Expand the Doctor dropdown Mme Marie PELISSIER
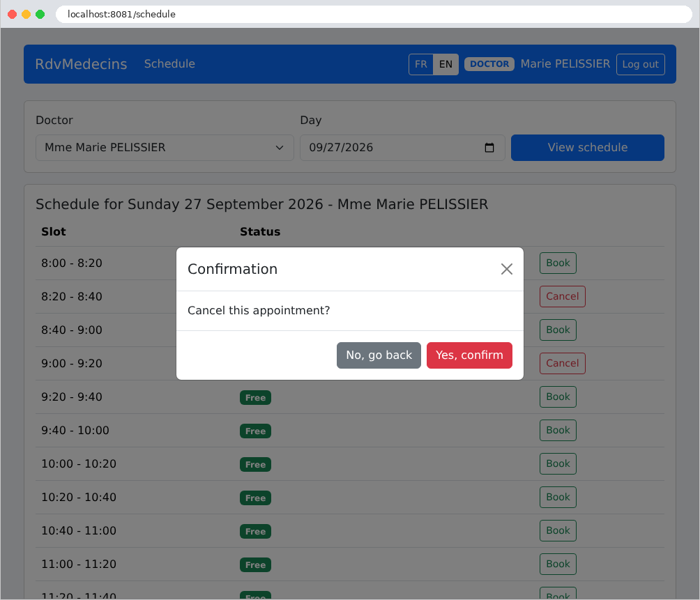This screenshot has height=600, width=700. click(x=165, y=148)
